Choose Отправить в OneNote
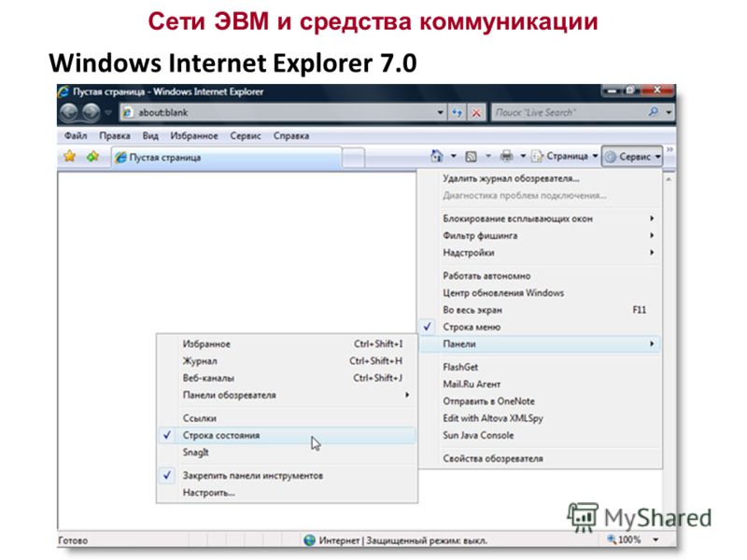 (x=541, y=401)
